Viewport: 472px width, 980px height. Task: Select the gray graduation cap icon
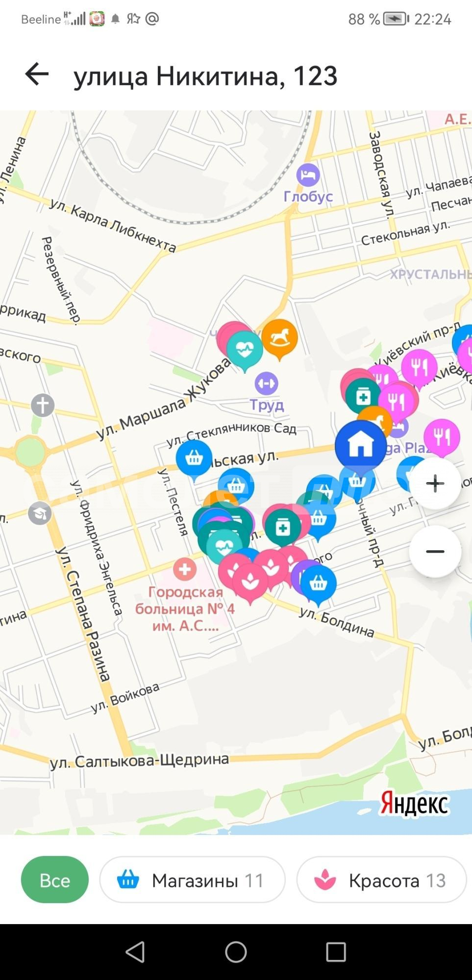(40, 514)
